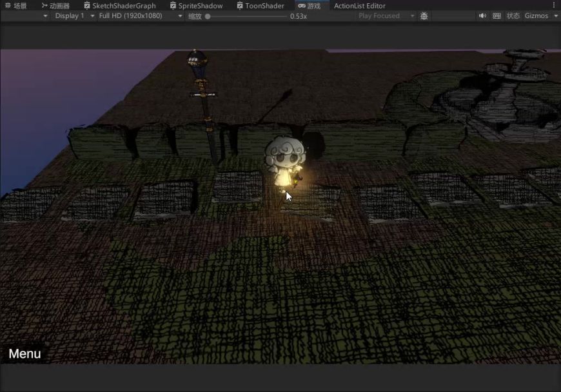Screen dimensions: 561x392
Task: Open the Gizmos dropdown arrow
Action: click(x=556, y=15)
